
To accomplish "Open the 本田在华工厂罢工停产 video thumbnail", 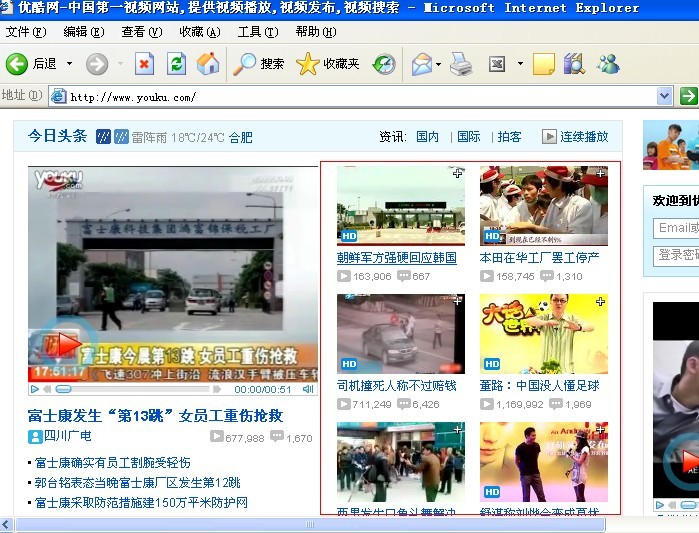I will click(544, 205).
